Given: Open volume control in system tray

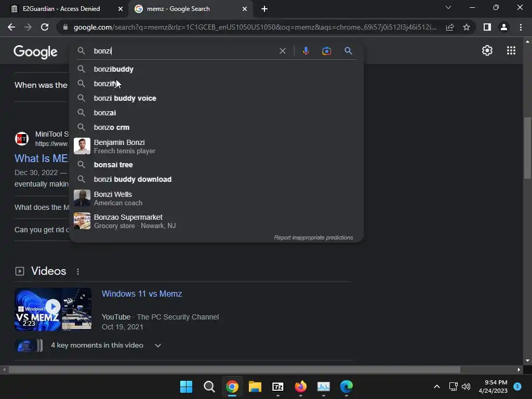Looking at the screenshot, I should (466, 387).
